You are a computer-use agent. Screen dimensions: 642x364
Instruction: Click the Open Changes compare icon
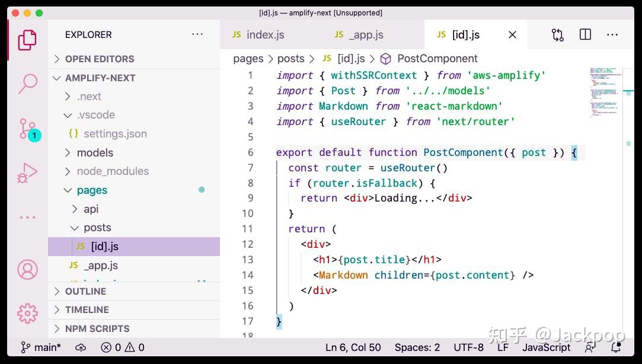(x=558, y=35)
